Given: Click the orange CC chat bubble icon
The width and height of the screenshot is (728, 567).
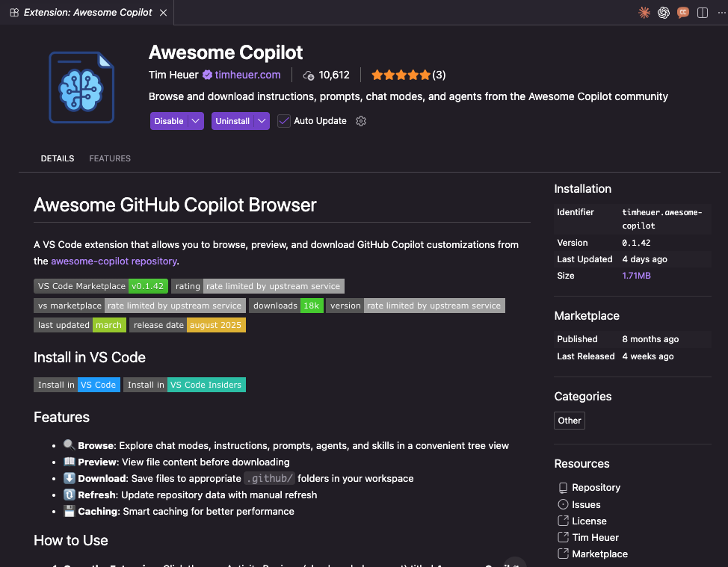Looking at the screenshot, I should click(683, 13).
